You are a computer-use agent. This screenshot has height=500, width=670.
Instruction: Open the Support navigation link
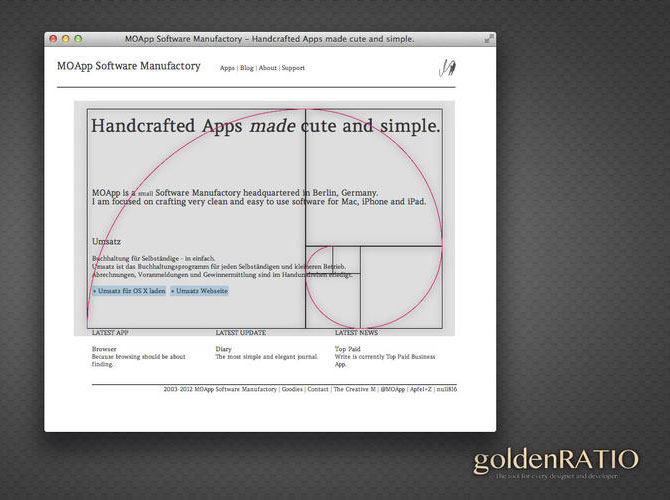[293, 68]
